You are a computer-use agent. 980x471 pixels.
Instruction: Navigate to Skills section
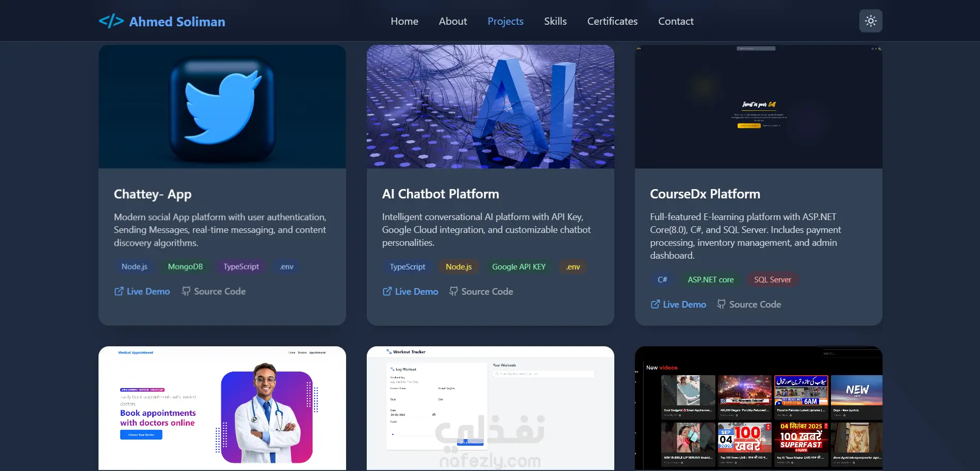point(556,21)
